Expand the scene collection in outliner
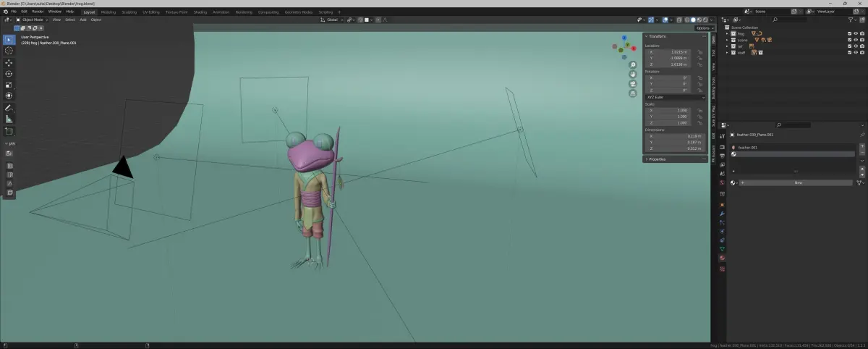Screen dimensions: 868x349 pyautogui.click(x=728, y=40)
